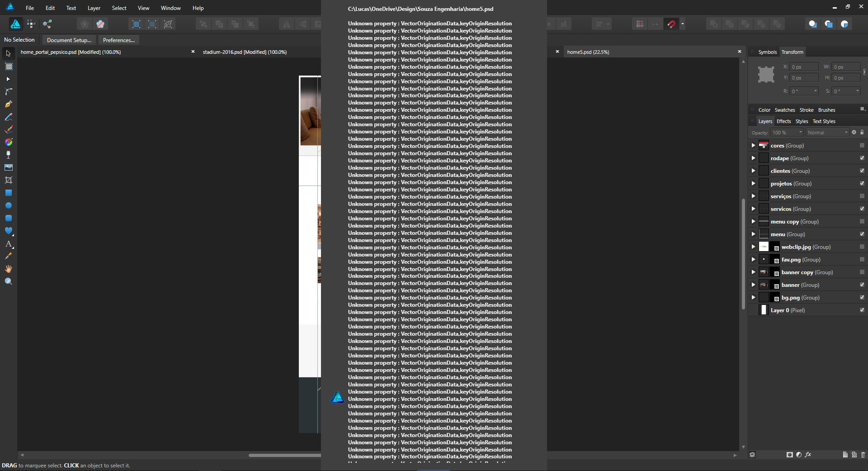Expand the projetos group layer

coord(753,184)
